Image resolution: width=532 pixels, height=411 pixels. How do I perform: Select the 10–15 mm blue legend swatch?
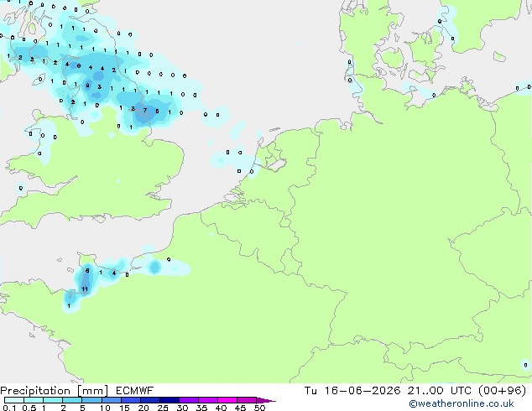point(112,400)
